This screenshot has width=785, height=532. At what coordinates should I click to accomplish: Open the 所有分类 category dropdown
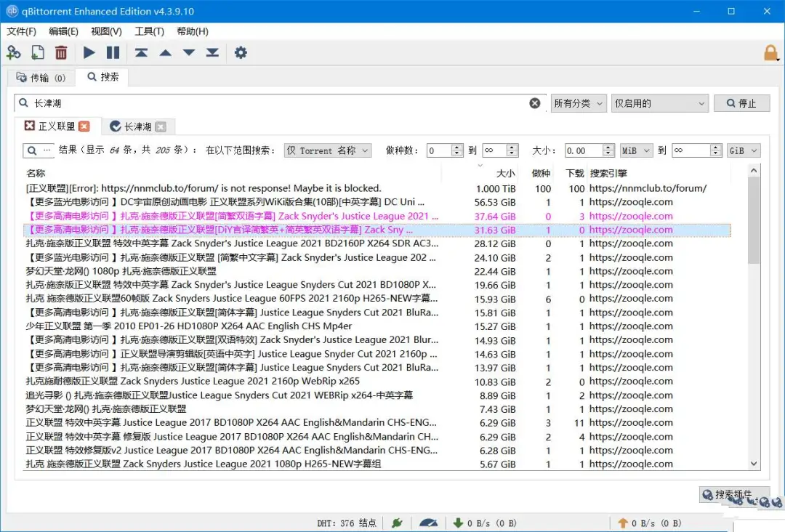pyautogui.click(x=579, y=103)
